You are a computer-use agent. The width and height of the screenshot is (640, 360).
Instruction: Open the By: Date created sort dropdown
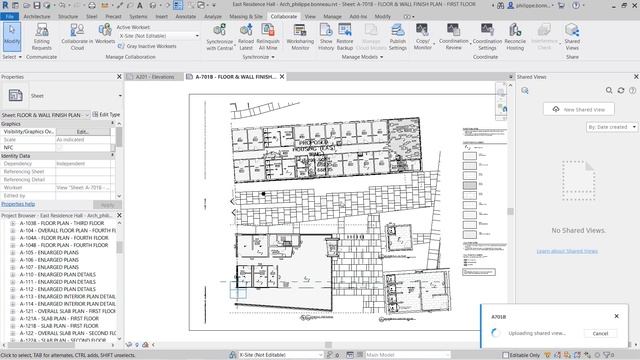[x=611, y=127]
